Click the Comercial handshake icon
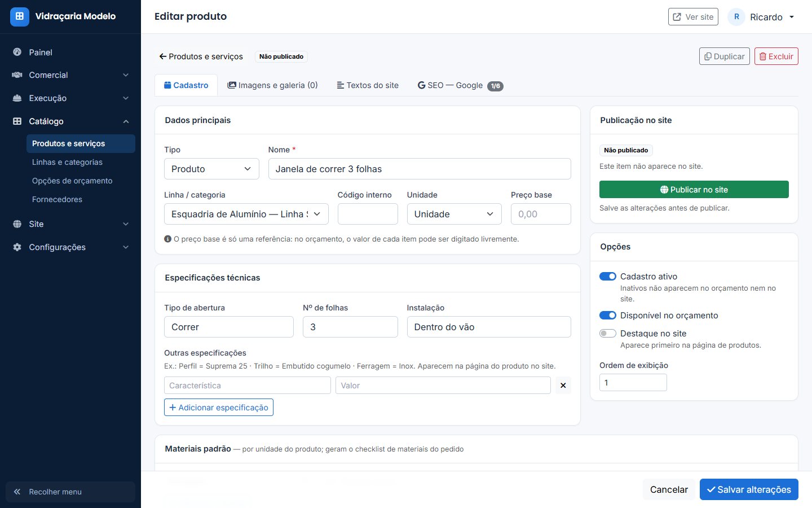The height and width of the screenshot is (508, 812). pos(17,75)
